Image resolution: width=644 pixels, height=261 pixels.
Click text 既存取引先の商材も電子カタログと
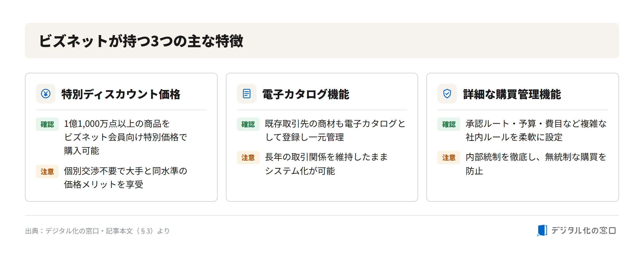[335, 124]
